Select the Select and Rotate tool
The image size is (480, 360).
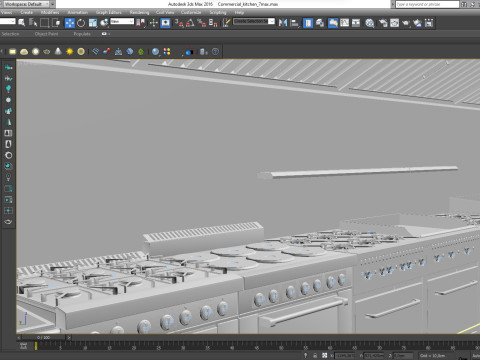click(81, 23)
